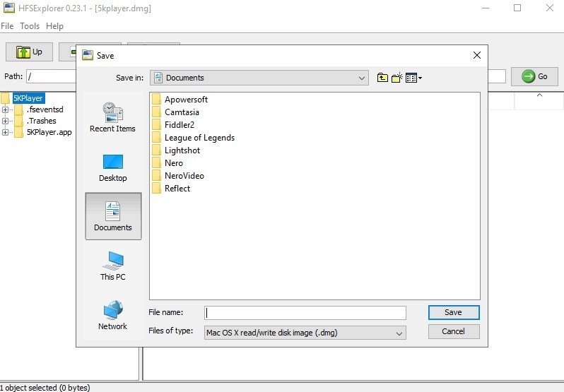The image size is (564, 392).
Task: Select Recent Items in the sidebar
Action: tap(112, 117)
